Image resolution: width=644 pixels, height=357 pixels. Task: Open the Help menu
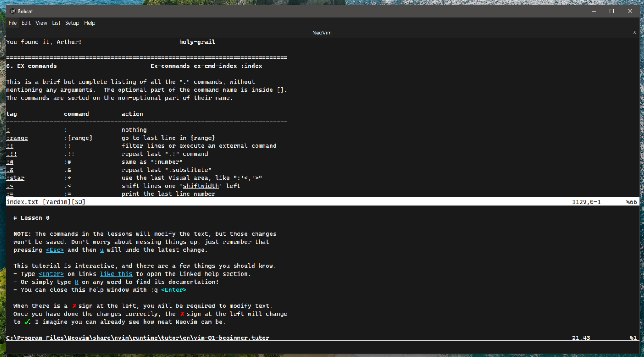[90, 23]
